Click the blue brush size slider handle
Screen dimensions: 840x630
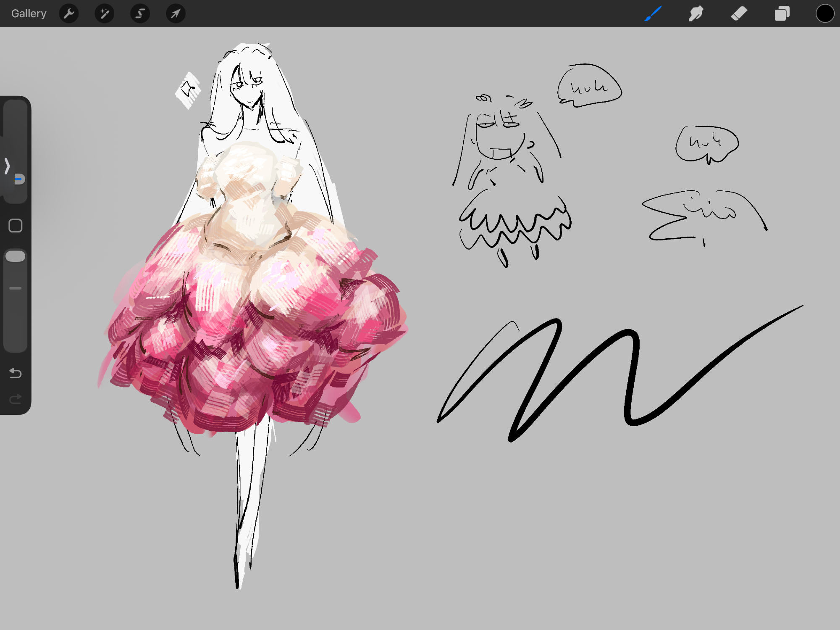pos(19,179)
